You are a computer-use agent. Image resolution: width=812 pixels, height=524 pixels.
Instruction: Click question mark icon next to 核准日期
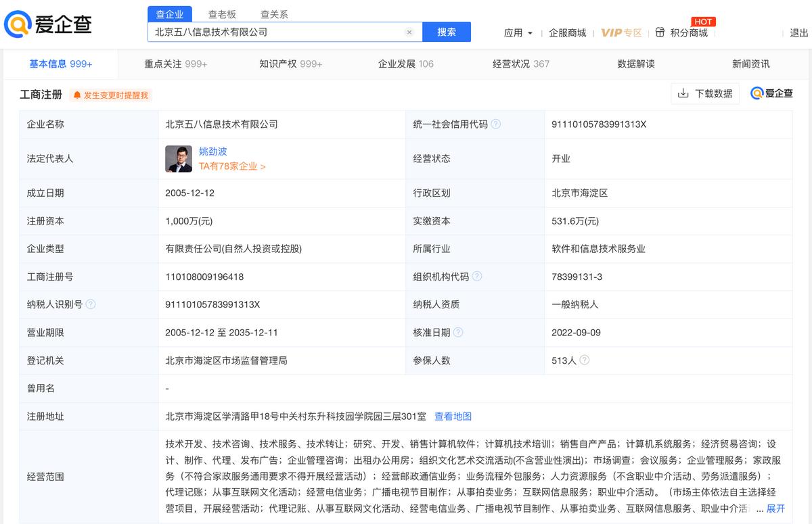point(459,332)
